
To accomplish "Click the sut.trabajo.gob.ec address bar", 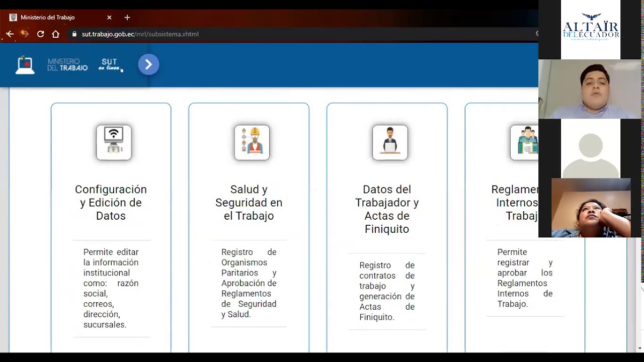I will (302, 34).
